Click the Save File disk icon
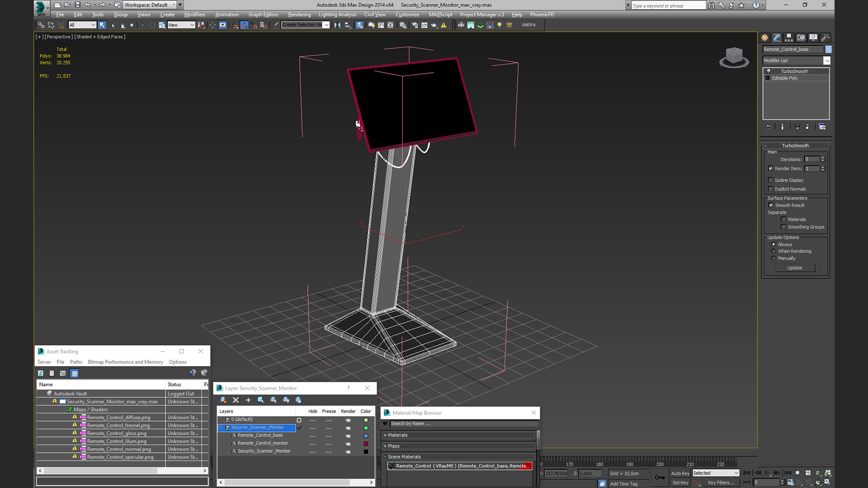 coord(77,5)
